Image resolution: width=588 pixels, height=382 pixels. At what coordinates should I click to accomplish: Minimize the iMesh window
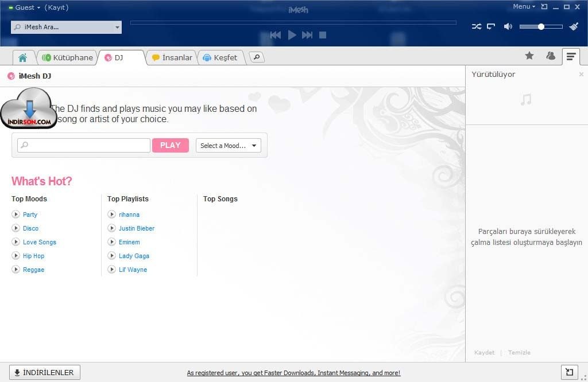pyautogui.click(x=556, y=7)
